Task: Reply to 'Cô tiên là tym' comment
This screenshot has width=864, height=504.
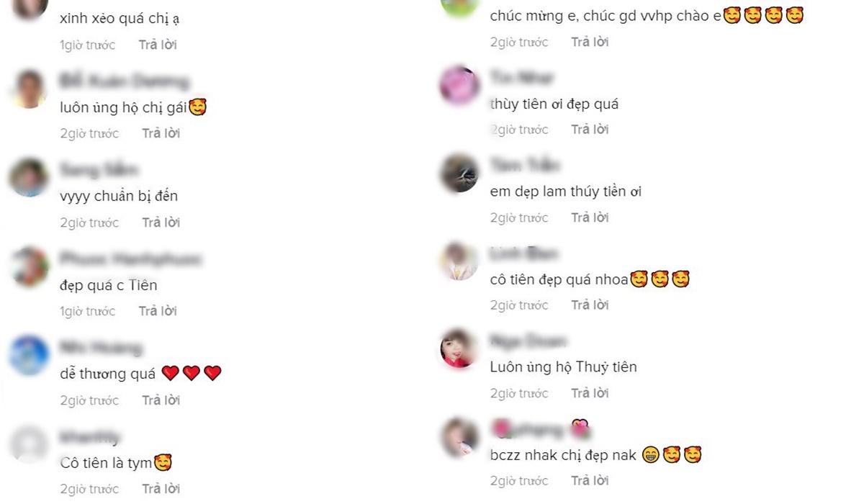Action: tap(161, 489)
